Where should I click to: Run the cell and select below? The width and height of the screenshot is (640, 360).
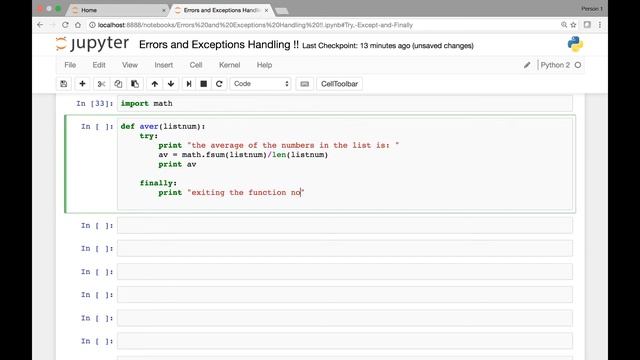point(189,84)
